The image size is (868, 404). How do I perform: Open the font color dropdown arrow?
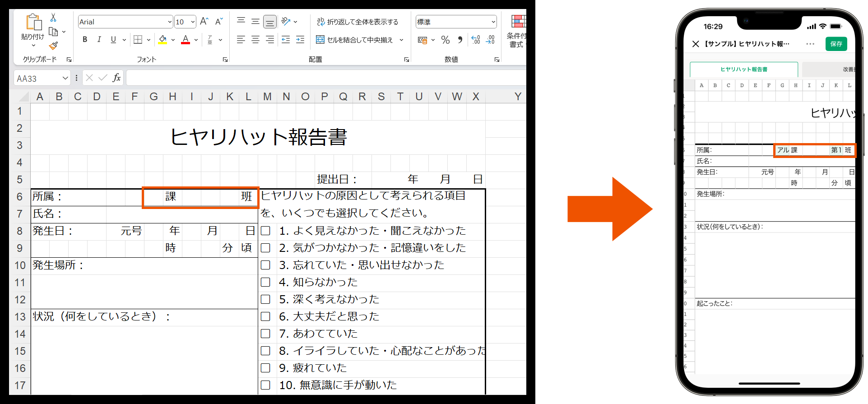pos(196,40)
